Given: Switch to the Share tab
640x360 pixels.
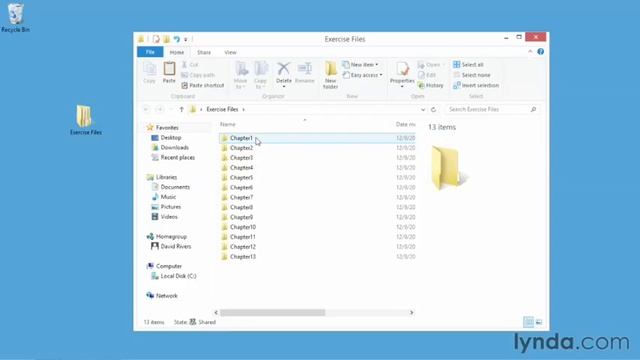Looking at the screenshot, I should point(204,52).
